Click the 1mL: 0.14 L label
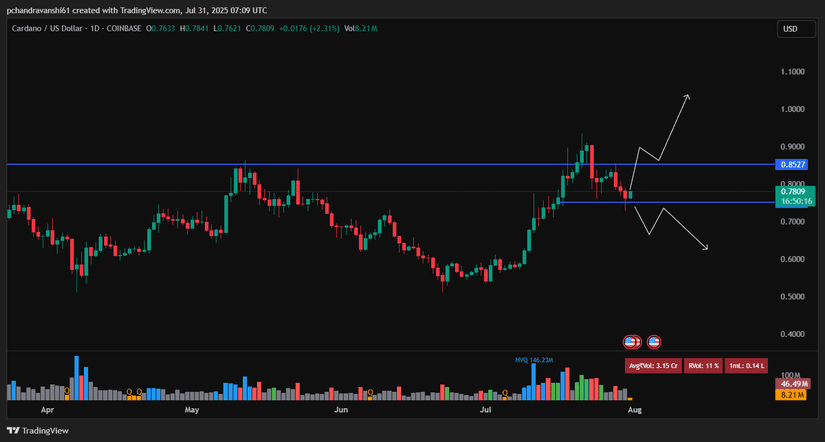The image size is (825, 442). (747, 365)
